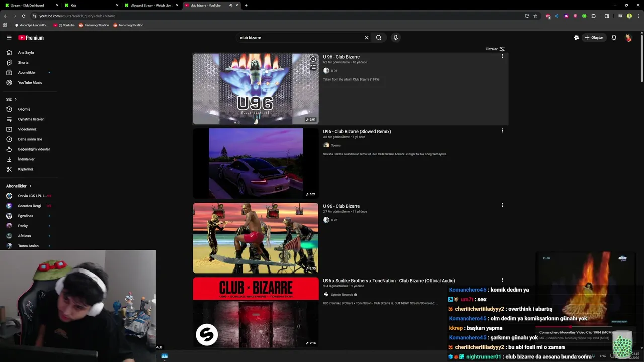Run search with the magnifier button
The image size is (644, 362).
[x=379, y=38]
